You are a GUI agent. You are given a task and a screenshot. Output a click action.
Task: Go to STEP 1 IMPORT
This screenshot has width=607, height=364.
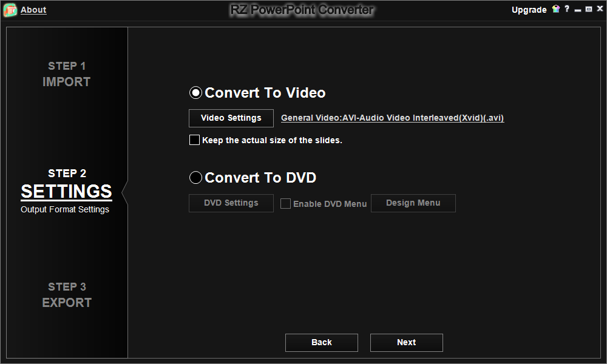[x=66, y=73]
